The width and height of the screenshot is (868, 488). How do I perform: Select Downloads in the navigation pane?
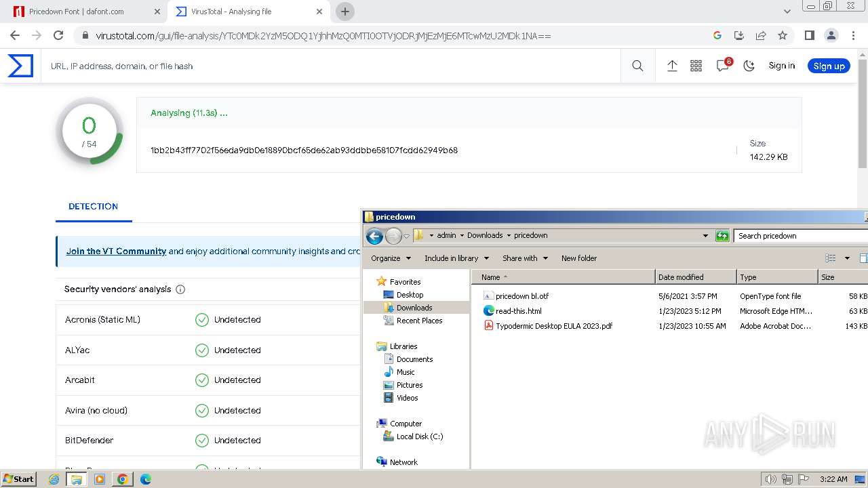point(414,308)
